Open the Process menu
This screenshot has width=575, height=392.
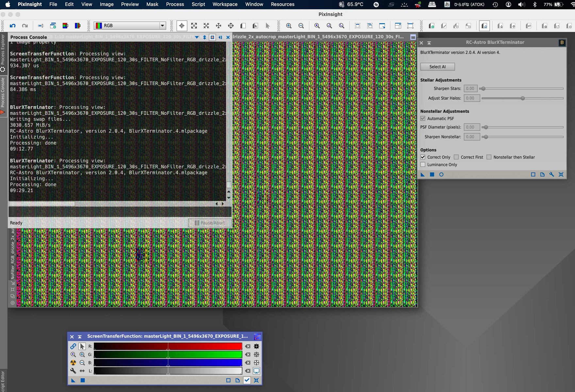coord(175,4)
